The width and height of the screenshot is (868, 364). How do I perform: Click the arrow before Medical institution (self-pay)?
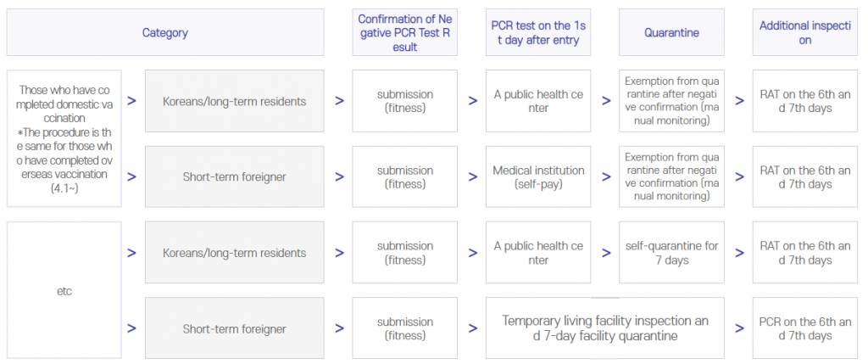click(x=473, y=176)
